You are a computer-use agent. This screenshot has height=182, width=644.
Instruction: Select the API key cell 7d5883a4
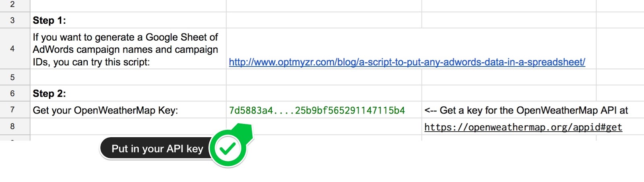point(324,110)
